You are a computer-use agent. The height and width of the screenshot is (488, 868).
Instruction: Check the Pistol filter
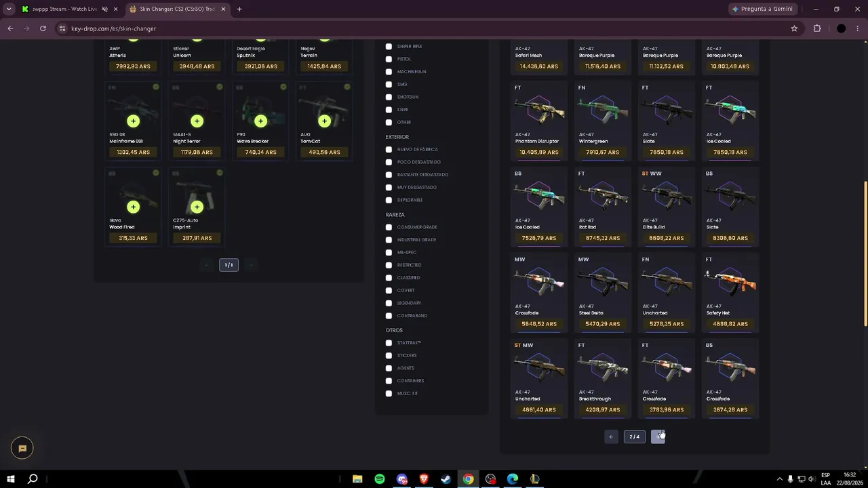click(389, 59)
